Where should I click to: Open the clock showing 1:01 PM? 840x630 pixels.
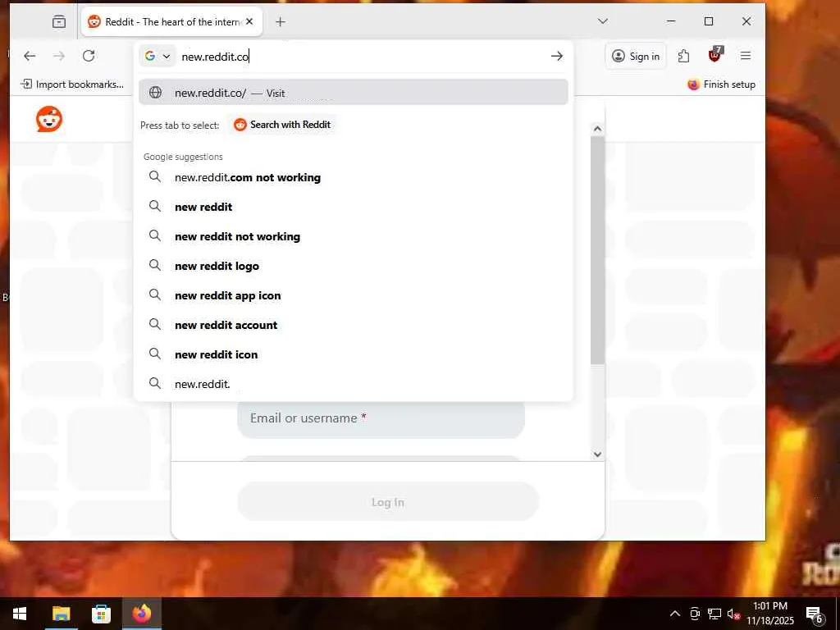tap(770, 614)
